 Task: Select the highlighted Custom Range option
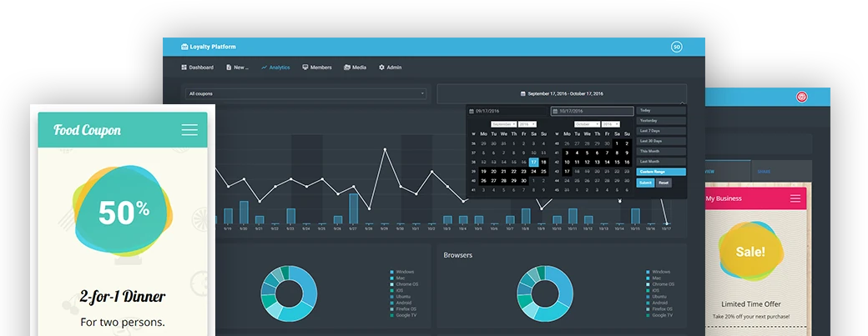661,172
